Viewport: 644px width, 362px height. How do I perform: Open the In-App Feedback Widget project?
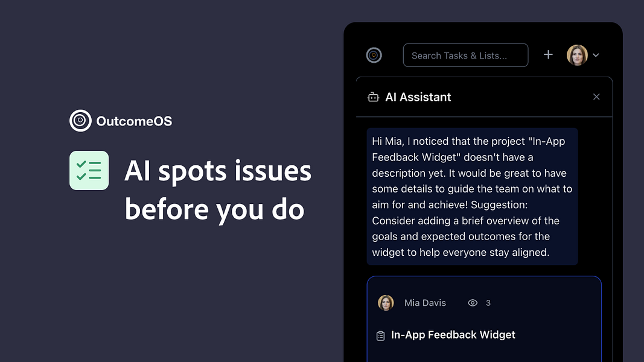pyautogui.click(x=453, y=335)
